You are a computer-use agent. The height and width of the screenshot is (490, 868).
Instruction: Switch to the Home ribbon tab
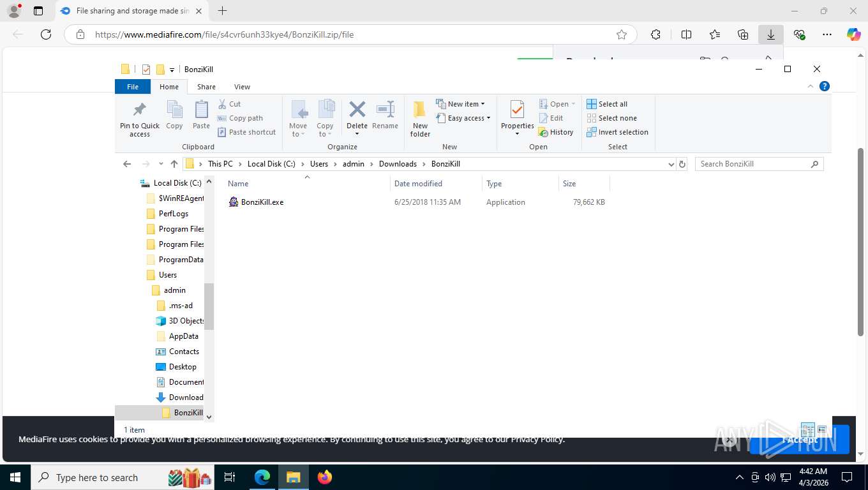169,87
